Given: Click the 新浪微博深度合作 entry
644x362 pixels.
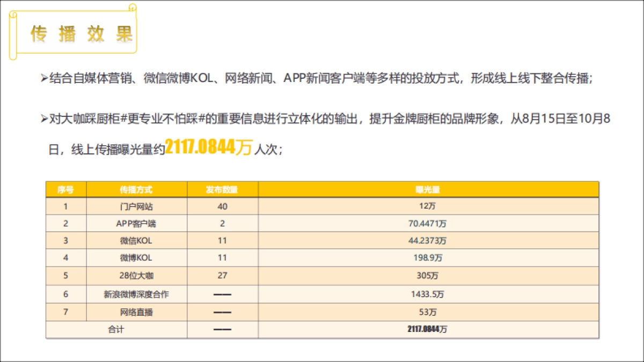Looking at the screenshot, I should point(136,294).
